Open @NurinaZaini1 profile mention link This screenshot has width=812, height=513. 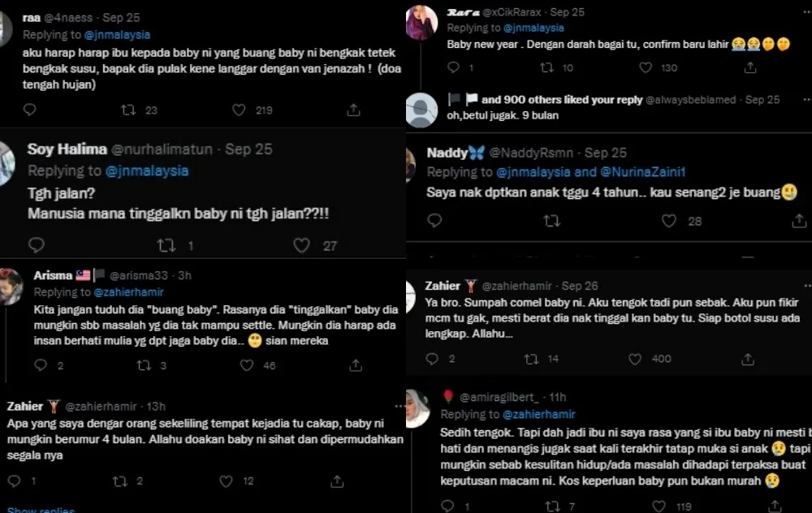point(642,172)
